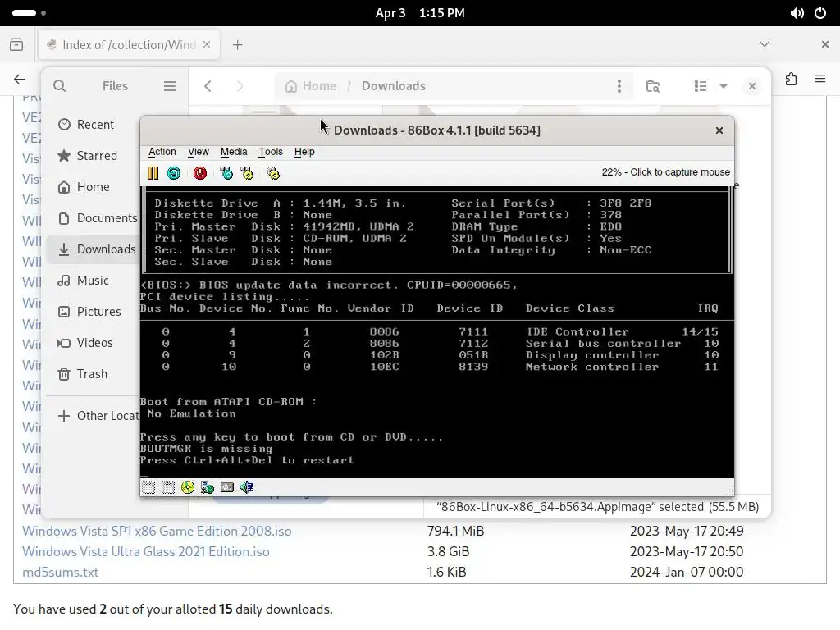Open the Help menu in 86Box

[304, 152]
